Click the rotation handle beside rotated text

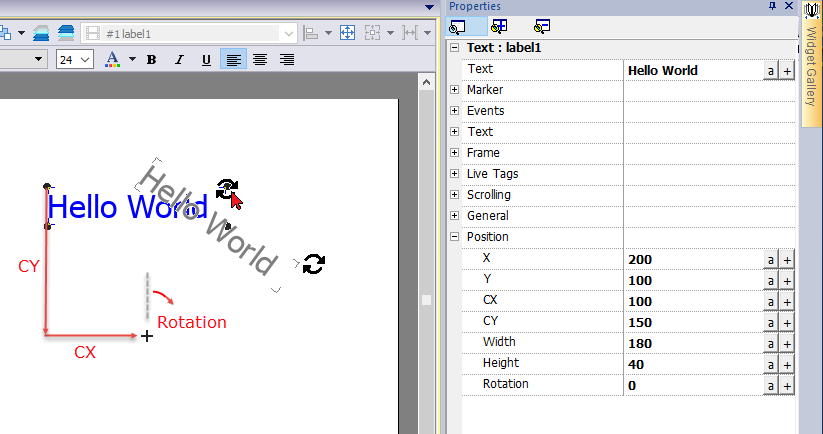pyautogui.click(x=313, y=264)
